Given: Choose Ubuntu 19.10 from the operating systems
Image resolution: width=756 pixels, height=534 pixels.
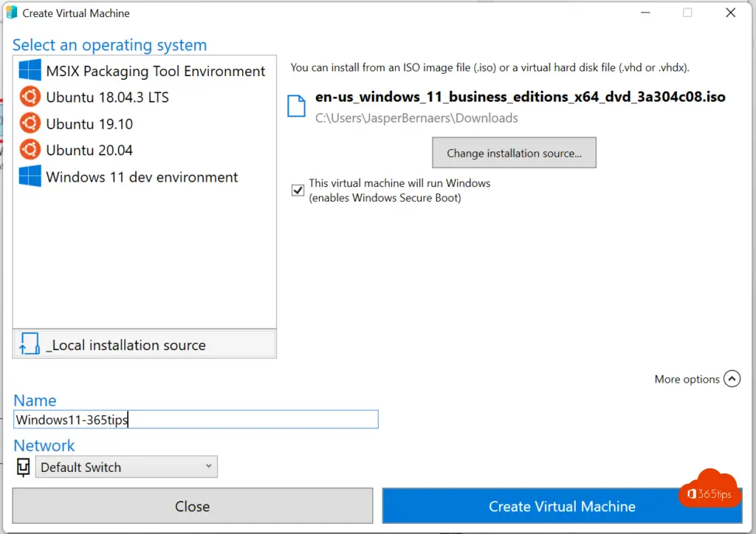Looking at the screenshot, I should 89,124.
